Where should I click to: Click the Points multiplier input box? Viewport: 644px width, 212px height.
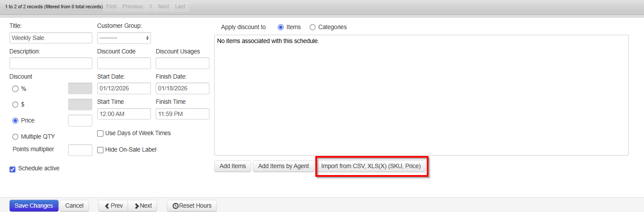pyautogui.click(x=80, y=150)
